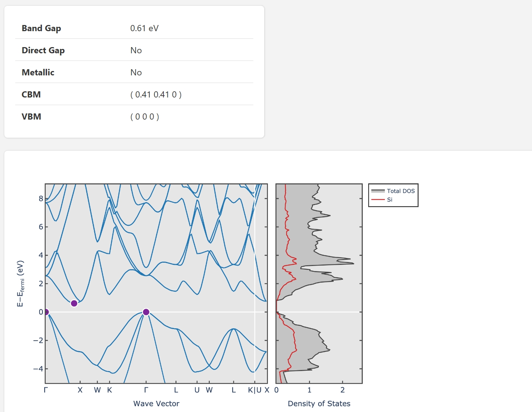Select the purple VBM marker at central Γ
The image size is (532, 412).
(x=146, y=312)
